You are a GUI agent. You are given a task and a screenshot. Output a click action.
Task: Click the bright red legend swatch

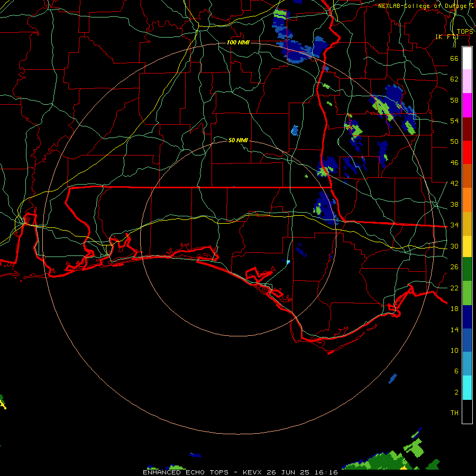(467, 152)
